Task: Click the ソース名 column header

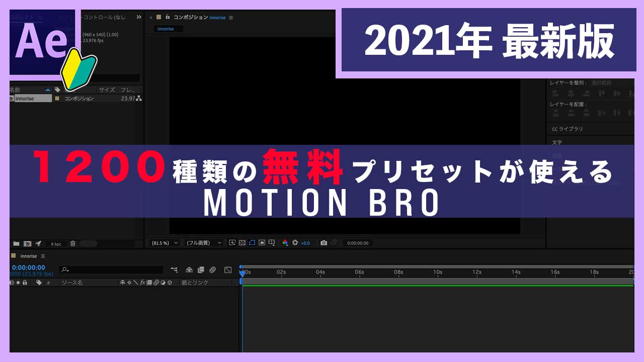Action: click(x=72, y=283)
